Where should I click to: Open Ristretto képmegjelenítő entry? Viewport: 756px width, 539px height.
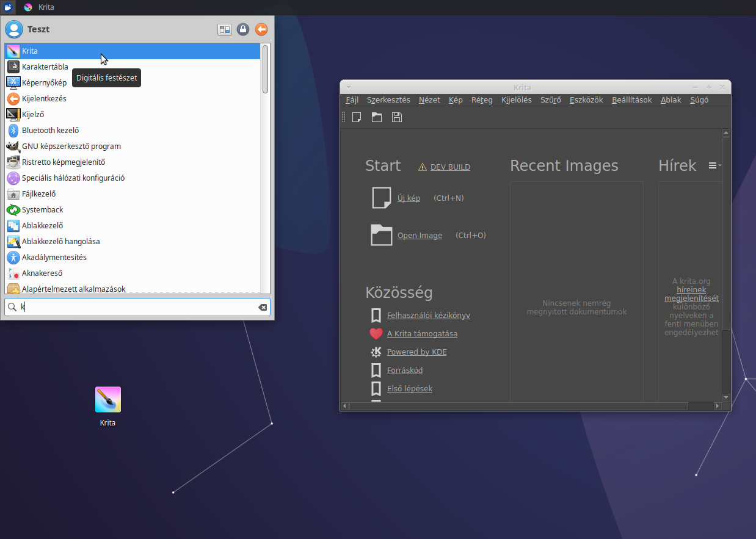coord(133,162)
